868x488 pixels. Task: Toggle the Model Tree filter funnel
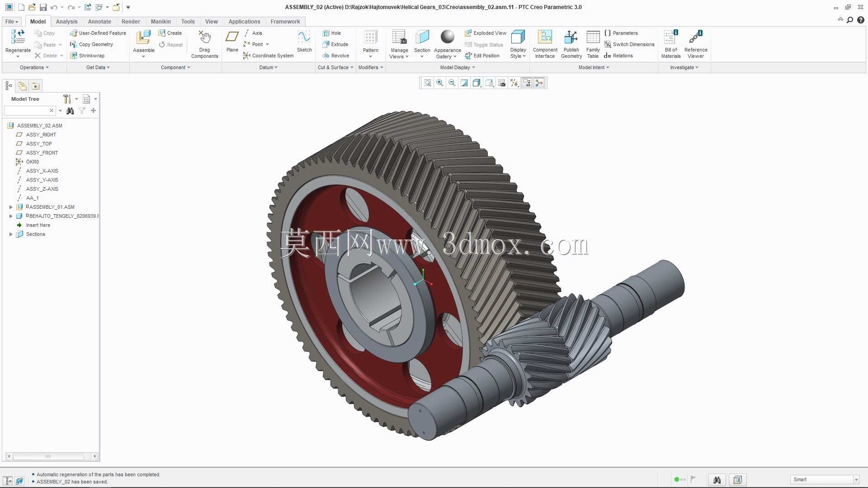(x=82, y=111)
